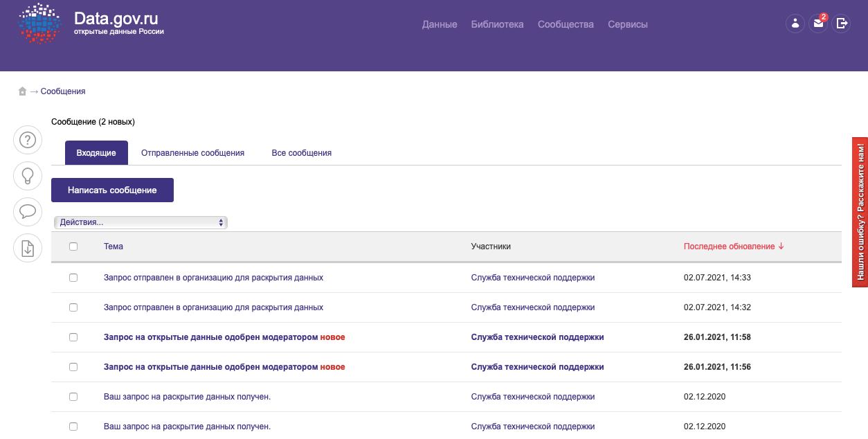Screen dimensions: 868x439
Task: Click the Data.gov.ru logo
Action: 90,23
